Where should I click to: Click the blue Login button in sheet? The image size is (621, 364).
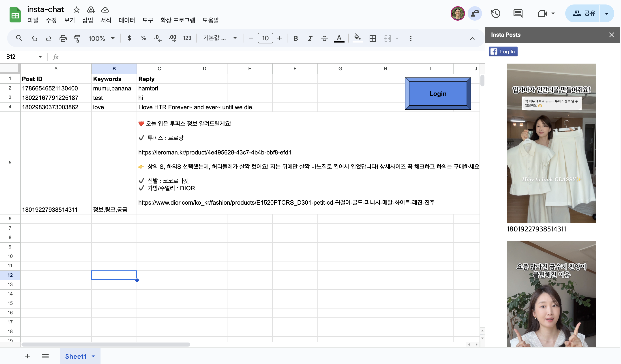point(438,94)
